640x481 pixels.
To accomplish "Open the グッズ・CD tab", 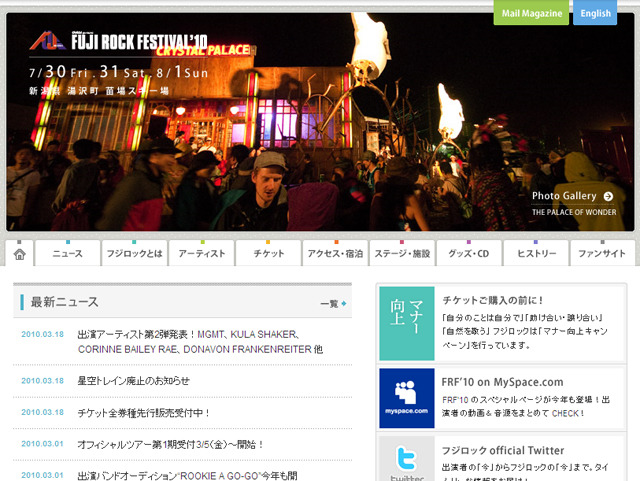I will (469, 254).
